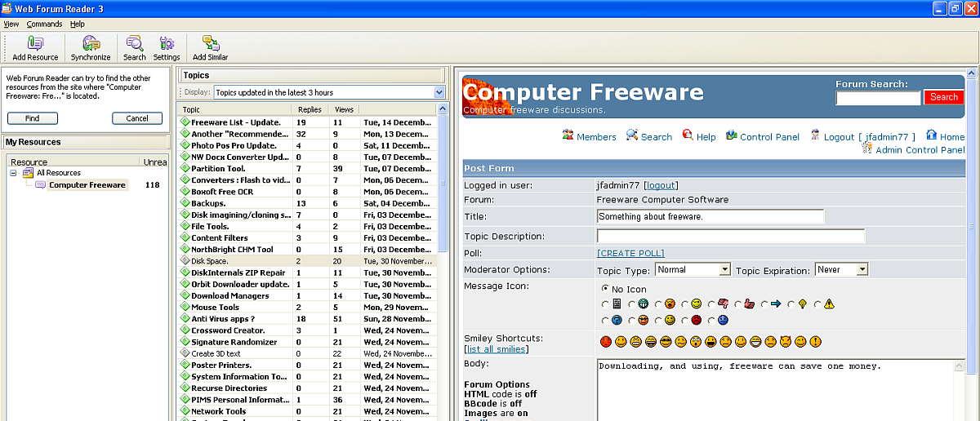
Task: Click the Add Resource toolbar icon
Action: click(35, 44)
